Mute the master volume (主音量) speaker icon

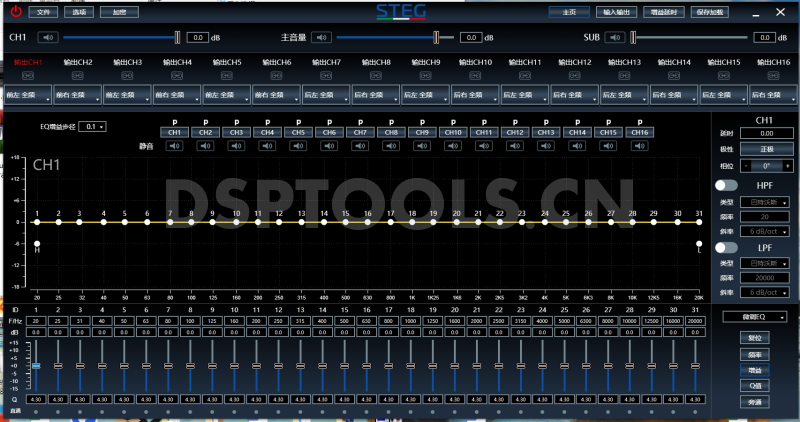[x=320, y=37]
